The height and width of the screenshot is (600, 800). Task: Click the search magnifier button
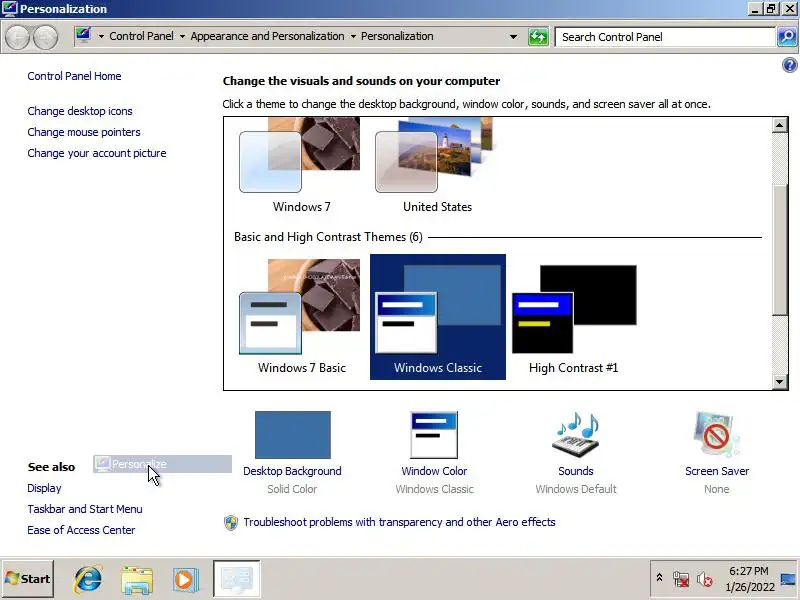787,37
